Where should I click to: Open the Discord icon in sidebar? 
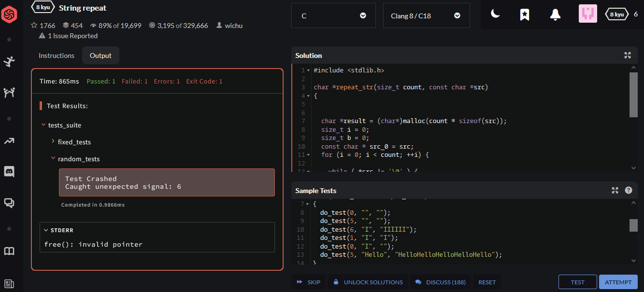pyautogui.click(x=9, y=171)
